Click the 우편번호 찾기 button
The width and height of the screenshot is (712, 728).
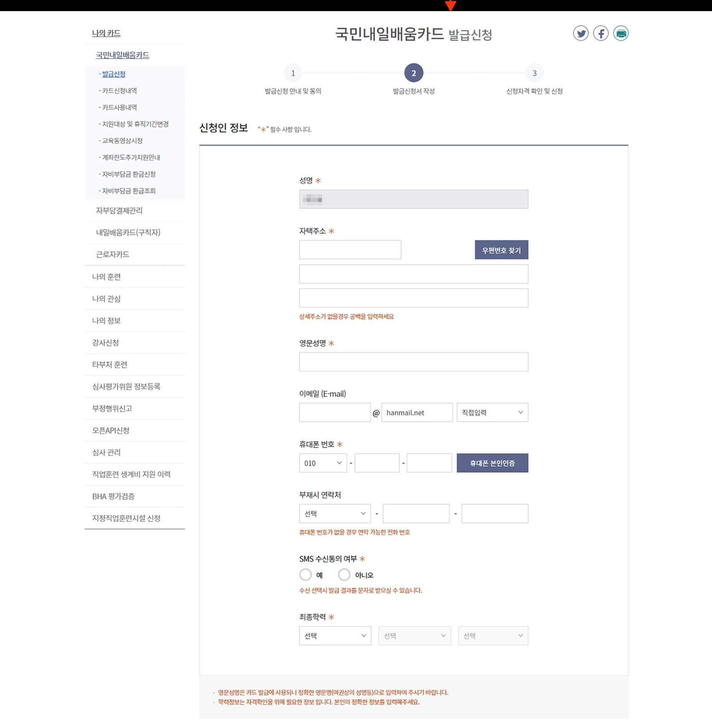point(501,249)
